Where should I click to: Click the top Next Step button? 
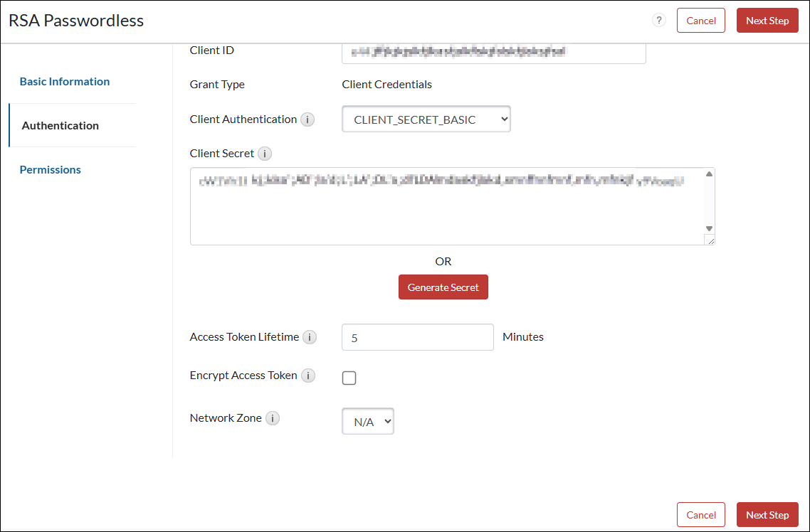click(767, 21)
